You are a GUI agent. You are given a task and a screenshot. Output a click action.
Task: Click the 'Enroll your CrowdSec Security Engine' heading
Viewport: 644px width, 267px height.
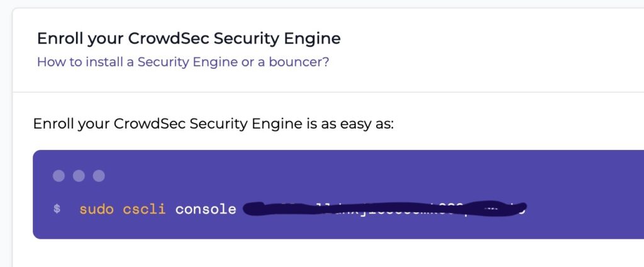tap(189, 38)
